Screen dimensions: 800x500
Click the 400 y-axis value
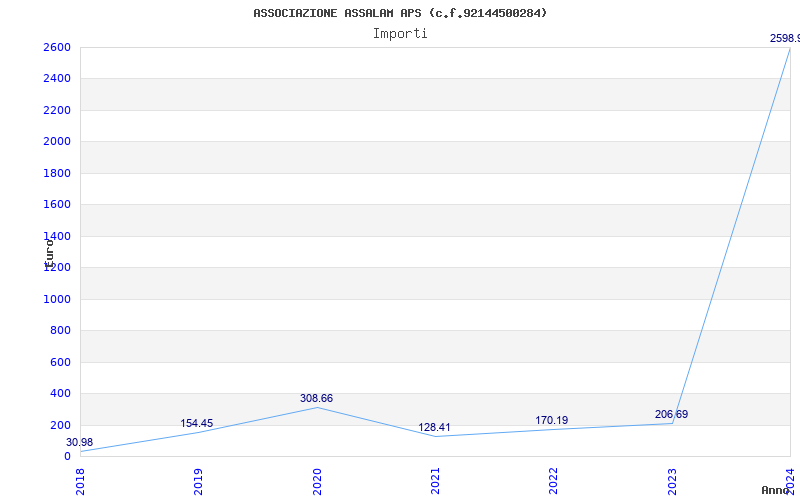(60, 393)
